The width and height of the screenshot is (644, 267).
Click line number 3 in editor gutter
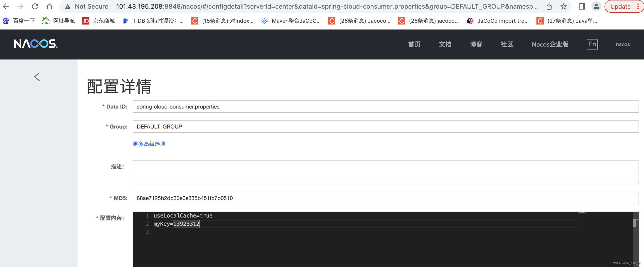coord(147,232)
